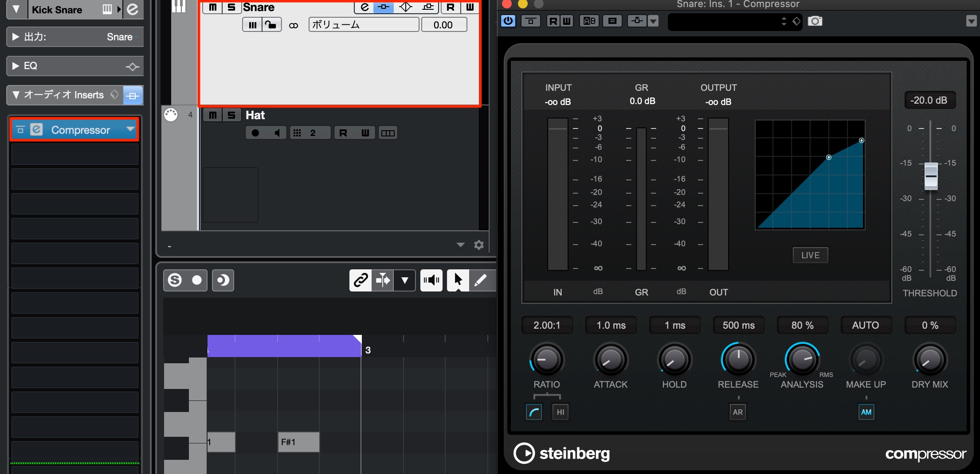Select the Object Selection arrow tool
The image size is (980, 474).
coord(458,280)
